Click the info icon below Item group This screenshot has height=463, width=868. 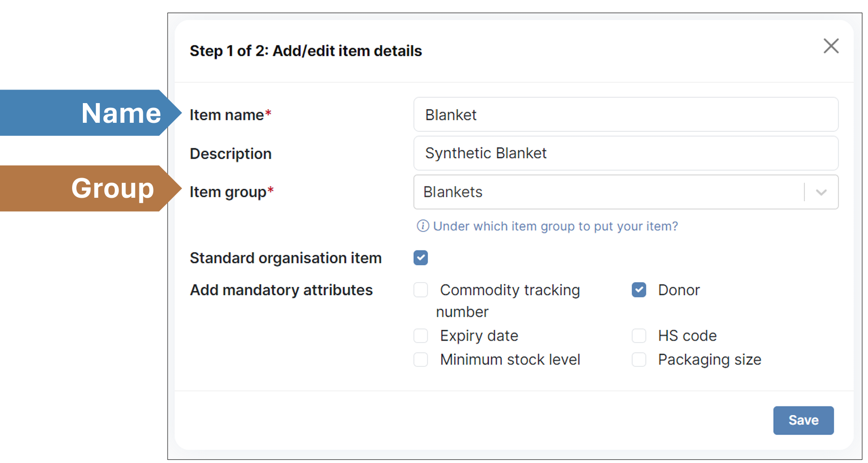coord(422,226)
